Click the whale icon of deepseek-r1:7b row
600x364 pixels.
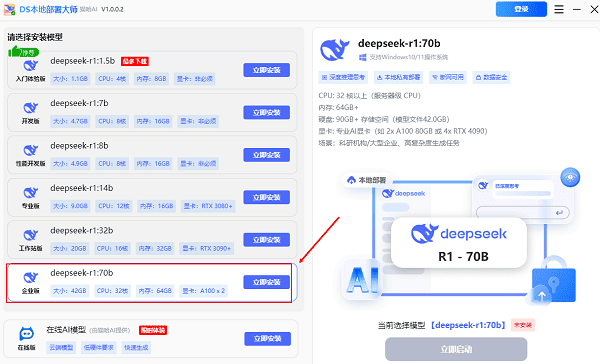click(x=31, y=108)
